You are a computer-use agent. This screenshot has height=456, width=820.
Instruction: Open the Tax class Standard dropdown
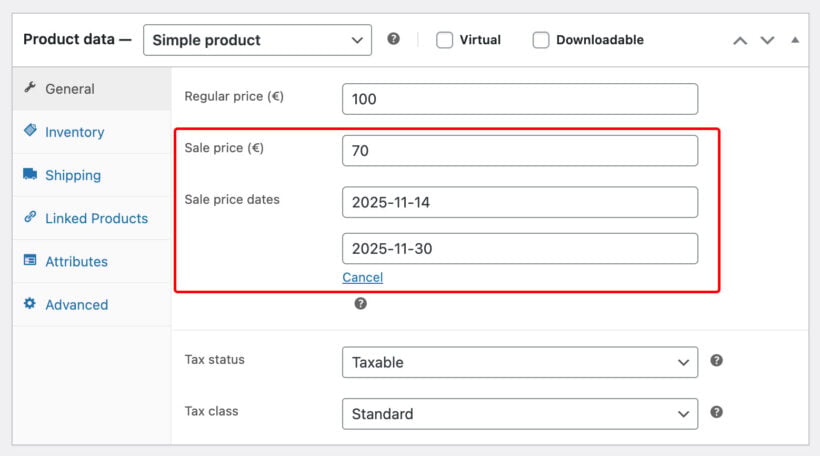click(x=520, y=414)
